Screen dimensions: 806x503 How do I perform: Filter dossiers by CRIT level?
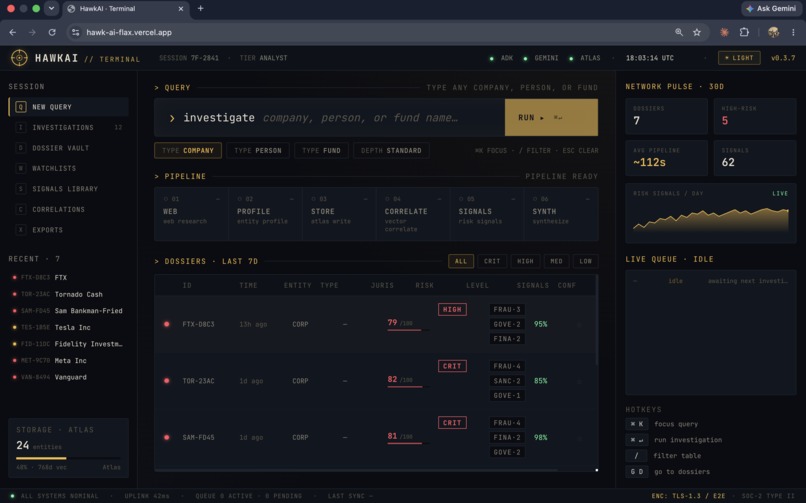(x=492, y=261)
